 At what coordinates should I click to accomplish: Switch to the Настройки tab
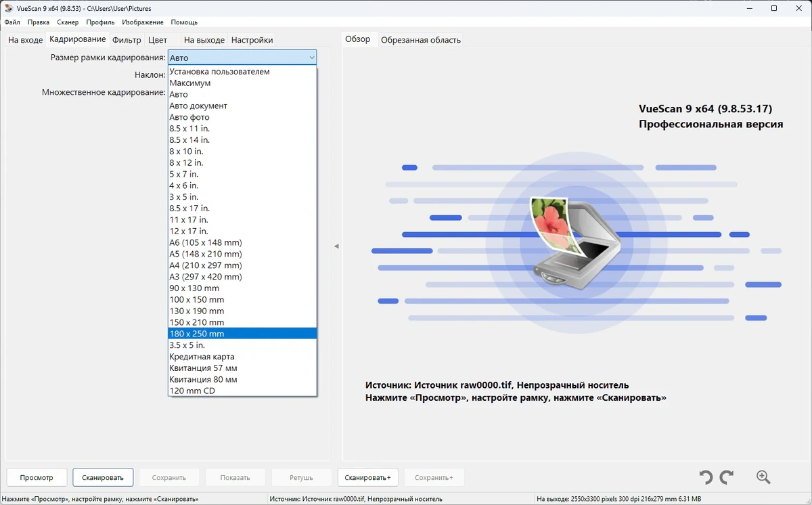pos(252,40)
